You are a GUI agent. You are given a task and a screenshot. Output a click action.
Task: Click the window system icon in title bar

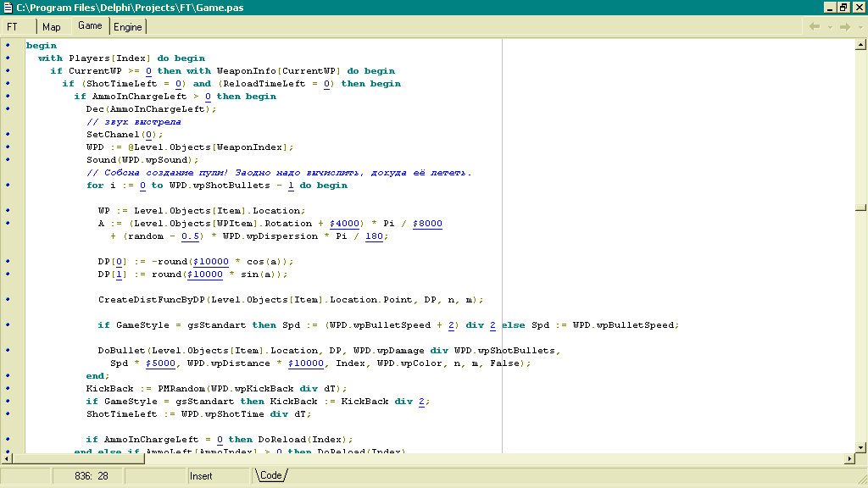point(8,7)
